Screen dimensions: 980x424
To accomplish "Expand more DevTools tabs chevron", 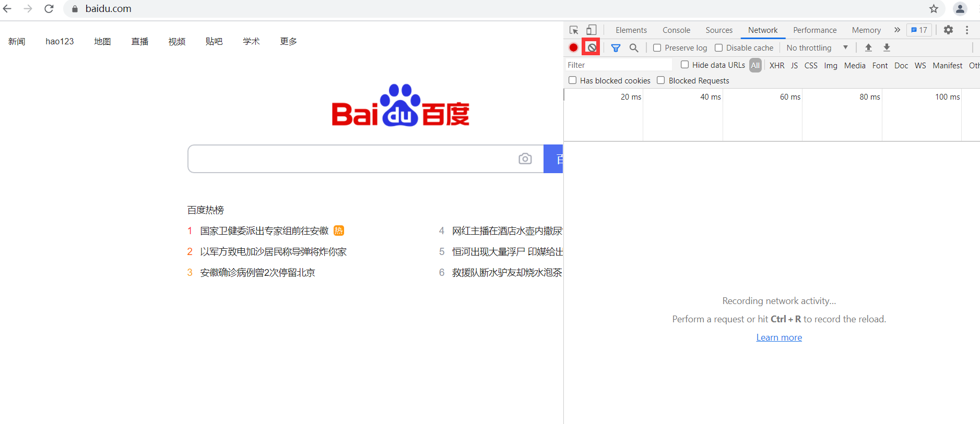I will coord(897,30).
